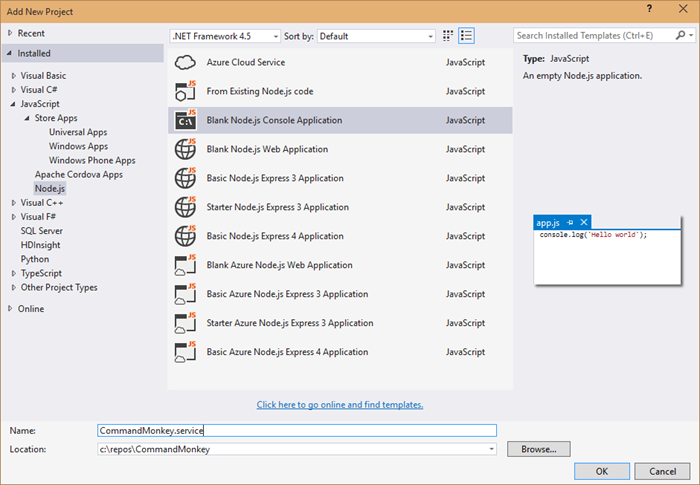The width and height of the screenshot is (700, 485).
Task: Open the Location path dropdown
Action: [x=492, y=449]
